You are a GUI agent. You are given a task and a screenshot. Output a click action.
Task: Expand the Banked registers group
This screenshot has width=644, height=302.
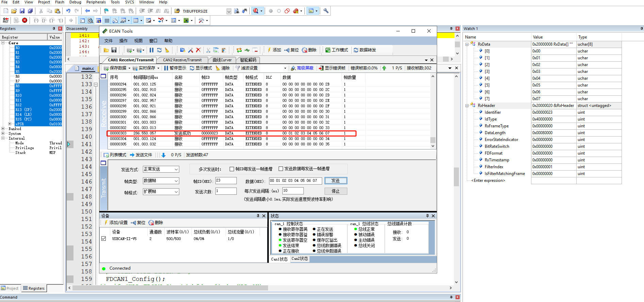[x=3, y=129]
